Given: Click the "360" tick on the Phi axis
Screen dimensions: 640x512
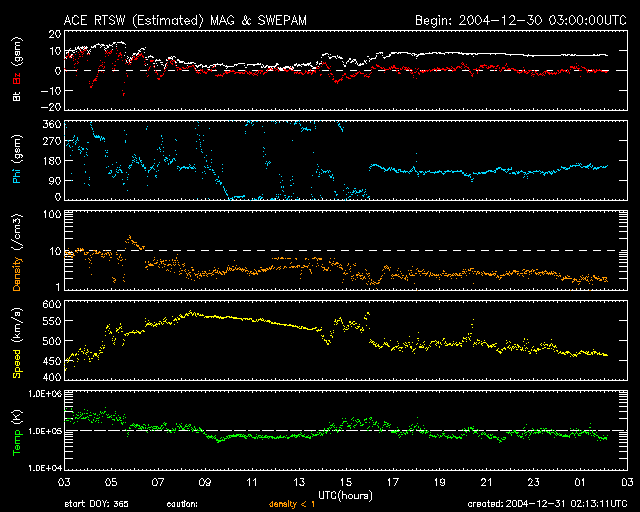Looking at the screenshot, I should tap(52, 124).
